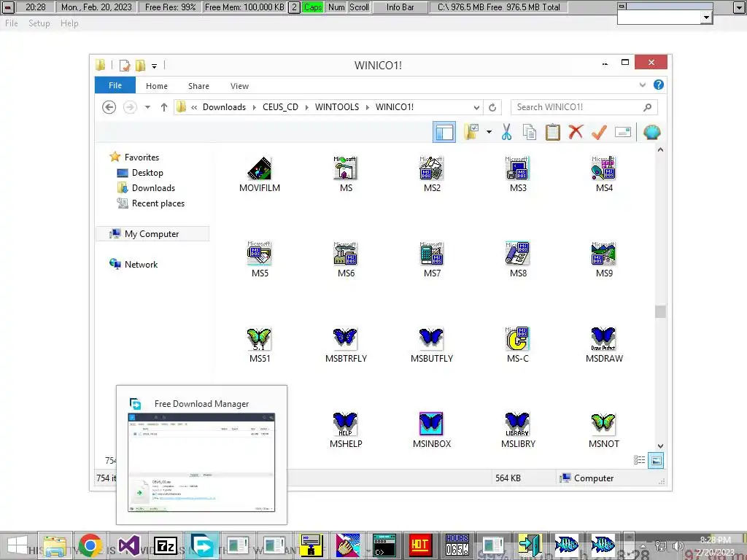Image resolution: width=747 pixels, height=560 pixels.
Task: Select the MSLIBRY icon file
Action: pos(518,430)
